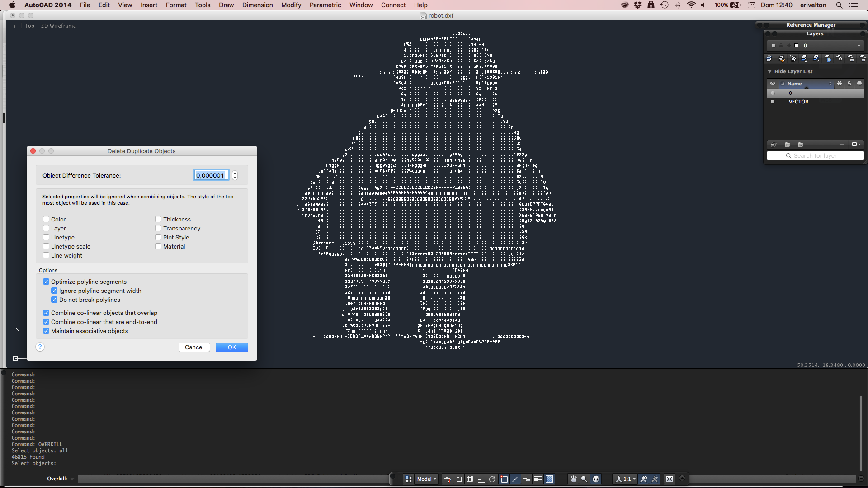868x488 pixels.
Task: Toggle the Color property checkbox
Action: click(46, 219)
